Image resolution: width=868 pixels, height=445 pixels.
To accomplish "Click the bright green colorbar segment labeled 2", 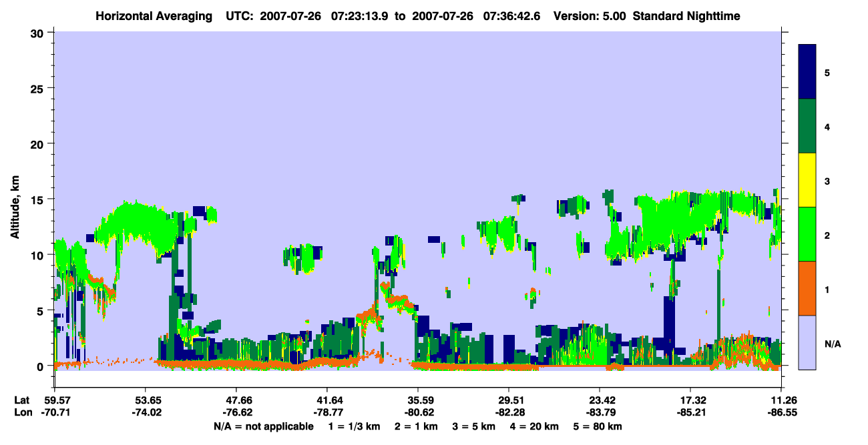I will click(807, 234).
